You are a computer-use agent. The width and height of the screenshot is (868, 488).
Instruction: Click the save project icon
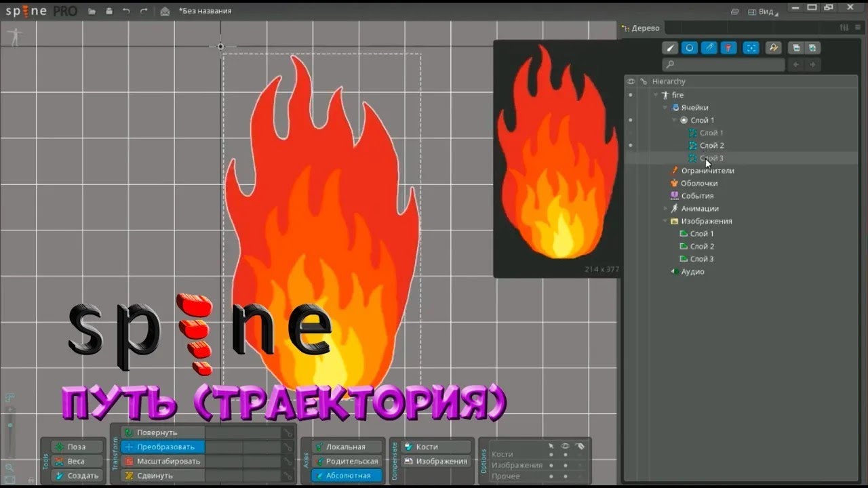click(108, 12)
